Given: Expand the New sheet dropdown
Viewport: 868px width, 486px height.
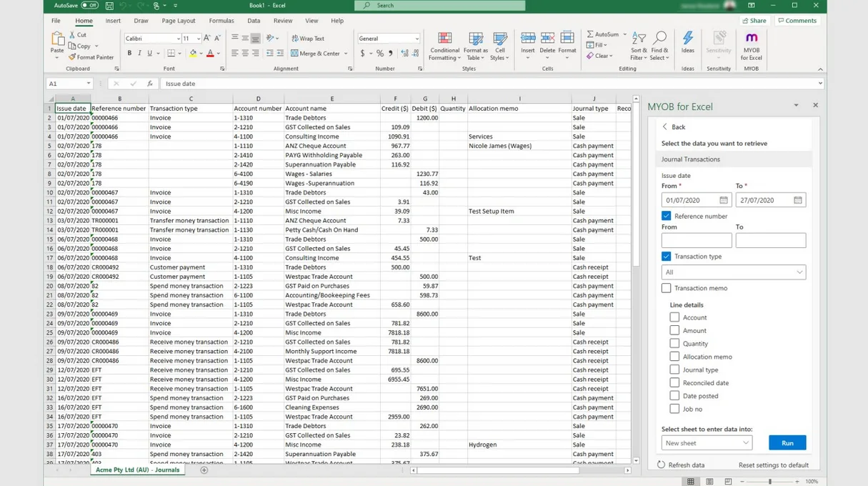Looking at the screenshot, I should pos(706,442).
